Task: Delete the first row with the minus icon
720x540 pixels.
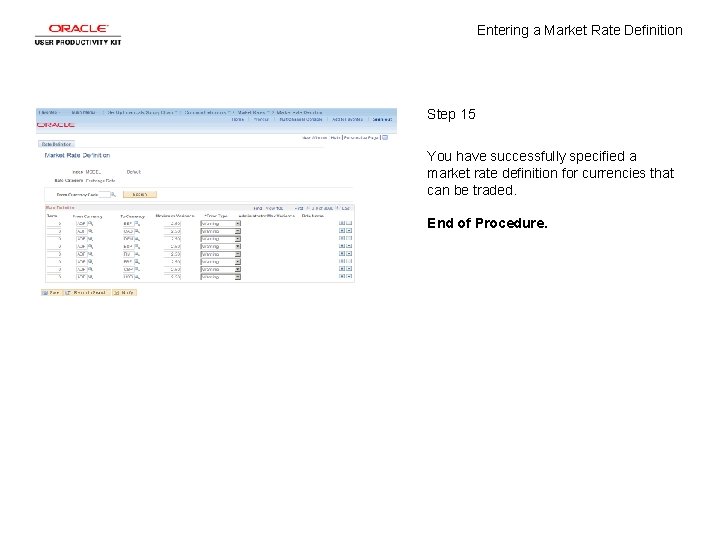Action: [x=349, y=223]
